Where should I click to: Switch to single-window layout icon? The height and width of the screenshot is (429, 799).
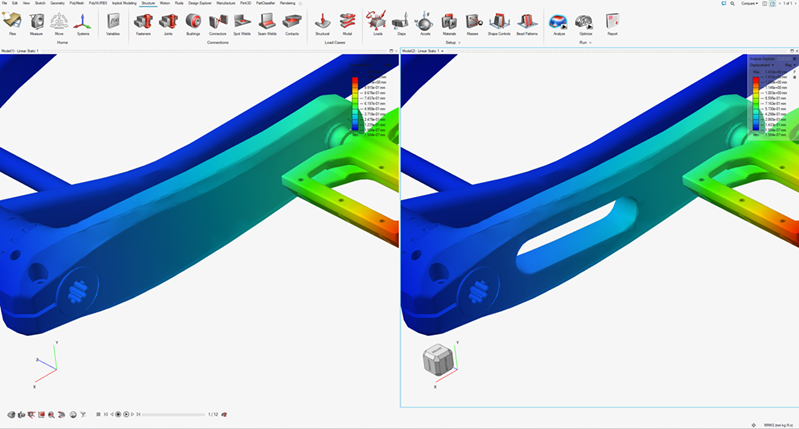(764, 4)
